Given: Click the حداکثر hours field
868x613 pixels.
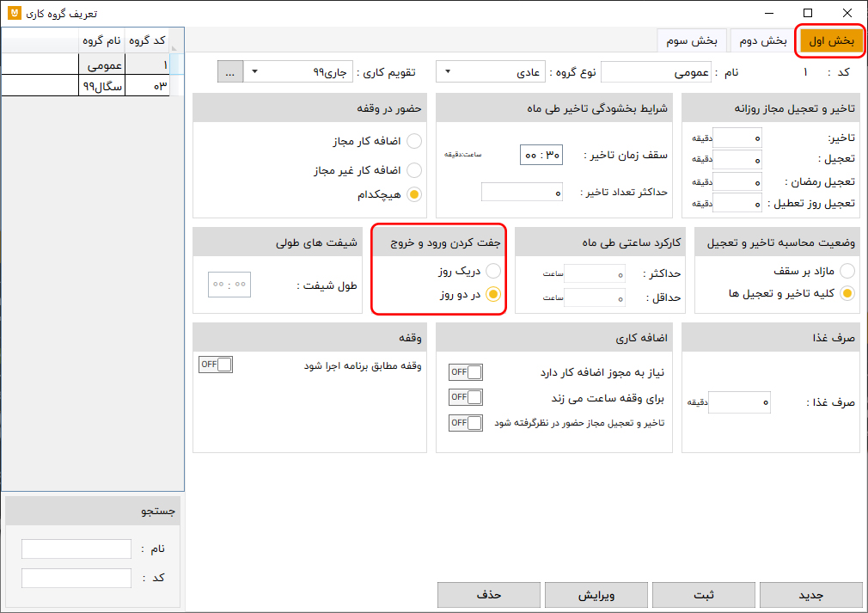Looking at the screenshot, I should 595,273.
